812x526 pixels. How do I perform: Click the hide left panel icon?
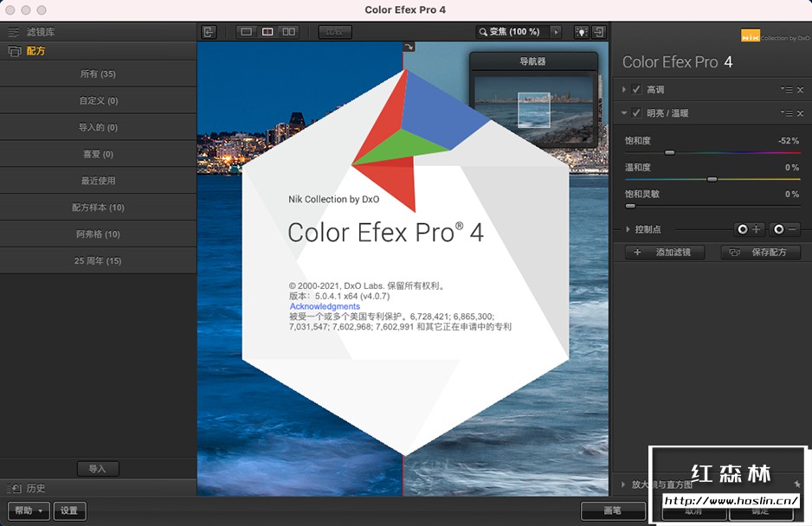coord(209,32)
